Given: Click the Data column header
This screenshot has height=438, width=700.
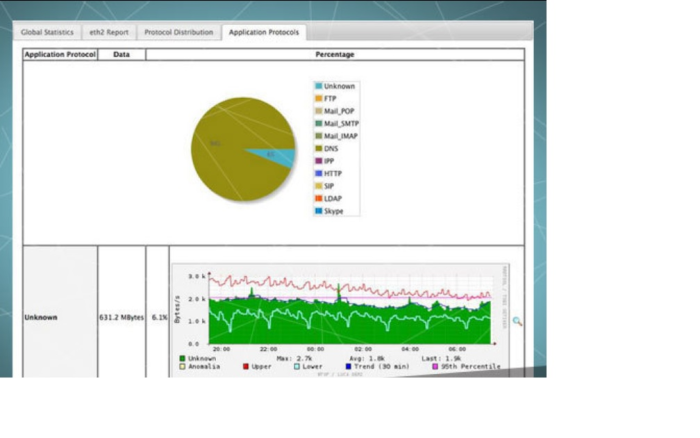Looking at the screenshot, I should pos(121,54).
